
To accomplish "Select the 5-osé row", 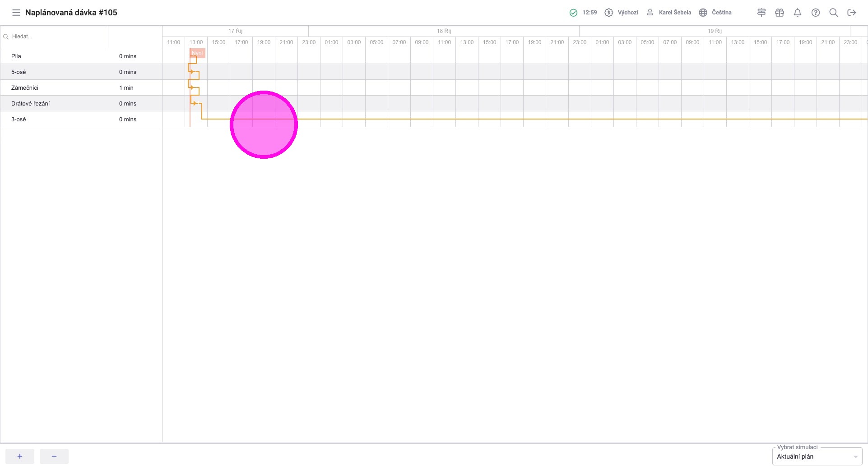I will pos(81,72).
